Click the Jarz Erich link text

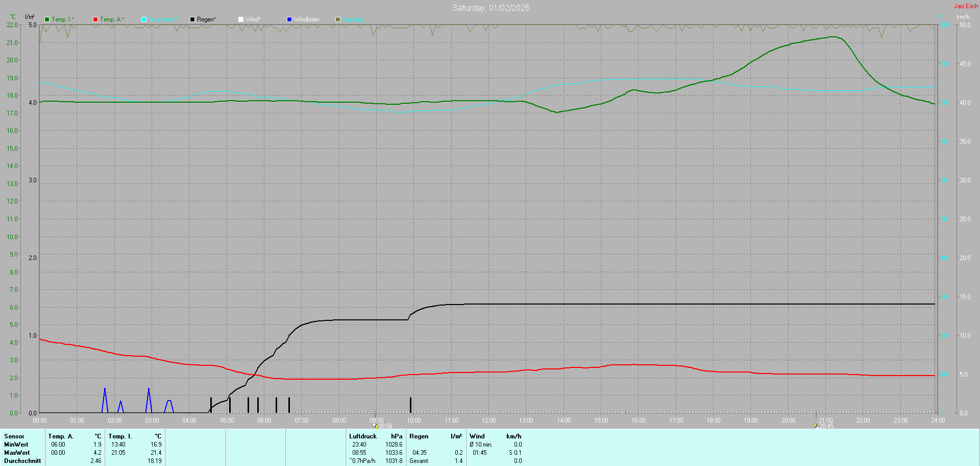pyautogui.click(x=966, y=6)
